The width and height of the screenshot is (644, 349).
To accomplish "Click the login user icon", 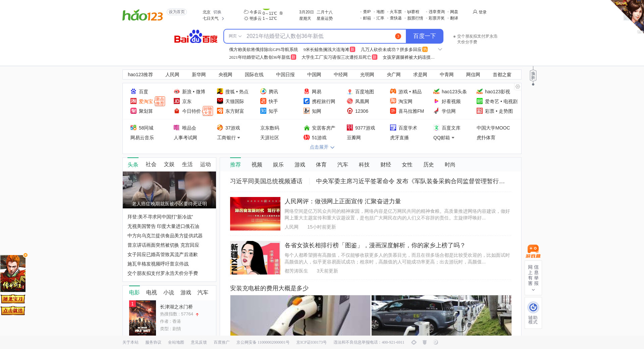I will pyautogui.click(x=475, y=12).
